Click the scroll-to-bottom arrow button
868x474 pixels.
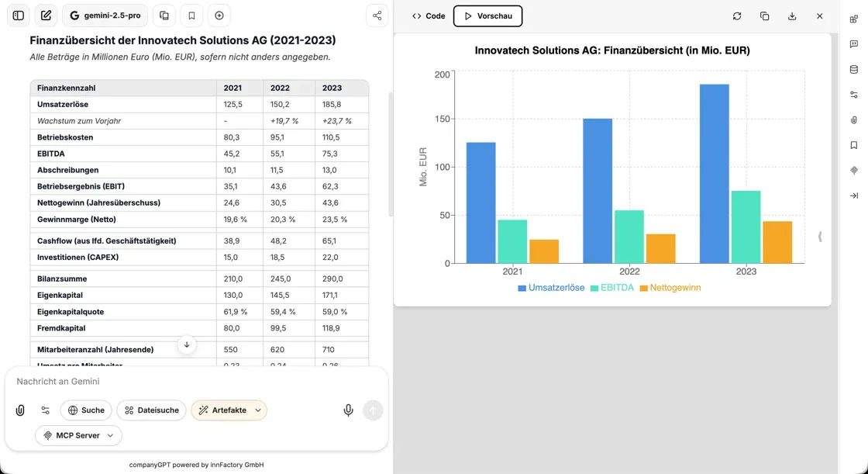click(x=186, y=344)
